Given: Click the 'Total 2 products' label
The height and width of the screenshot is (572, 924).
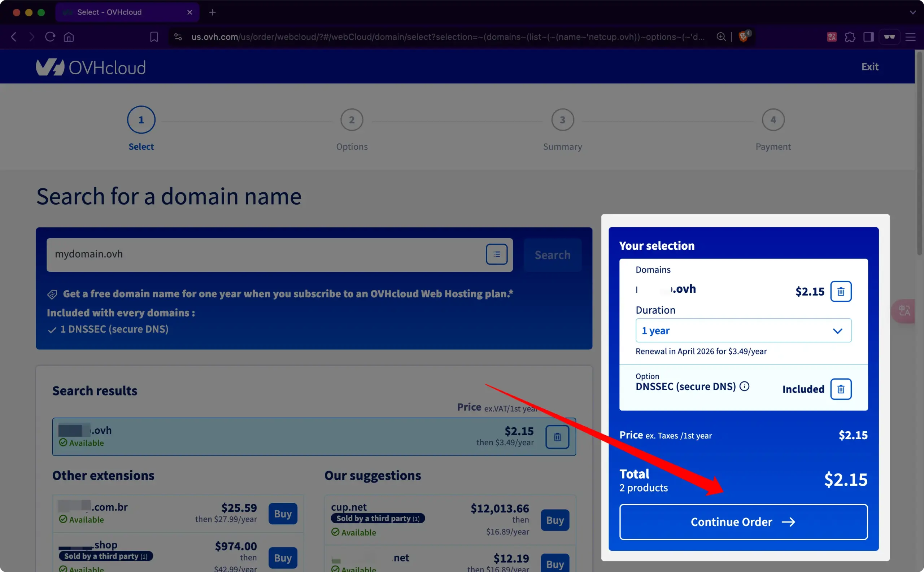Looking at the screenshot, I should (643, 480).
